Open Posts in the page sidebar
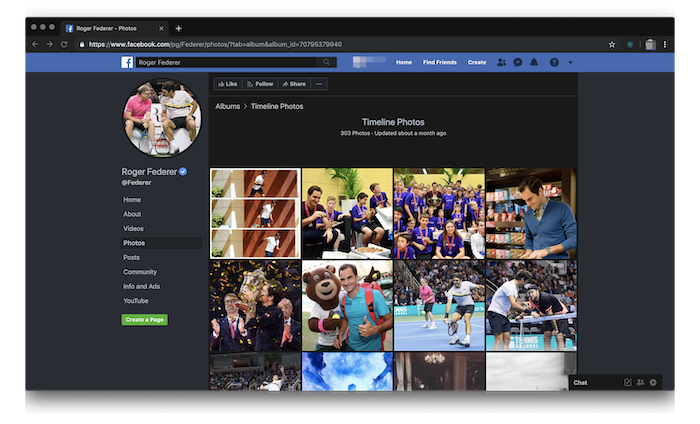This screenshot has width=700, height=424. [131, 258]
